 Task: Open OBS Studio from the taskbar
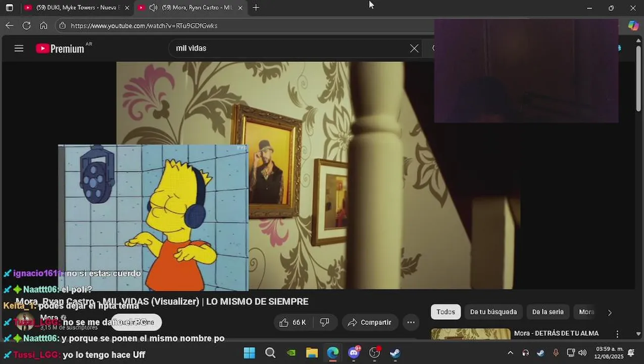coord(374,353)
